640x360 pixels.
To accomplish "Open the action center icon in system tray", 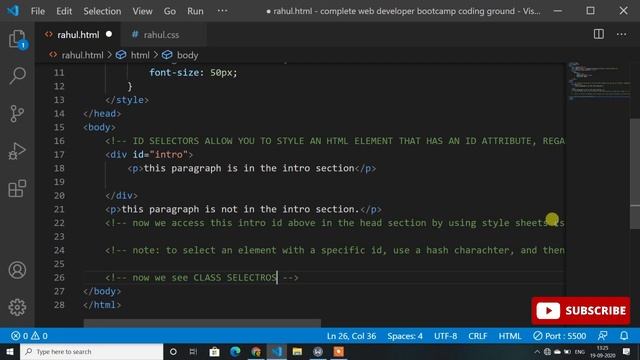I will pyautogui.click(x=627, y=351).
